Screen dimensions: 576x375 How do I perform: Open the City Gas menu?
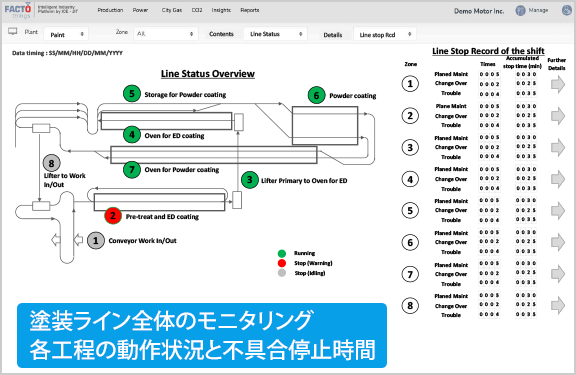pos(172,10)
